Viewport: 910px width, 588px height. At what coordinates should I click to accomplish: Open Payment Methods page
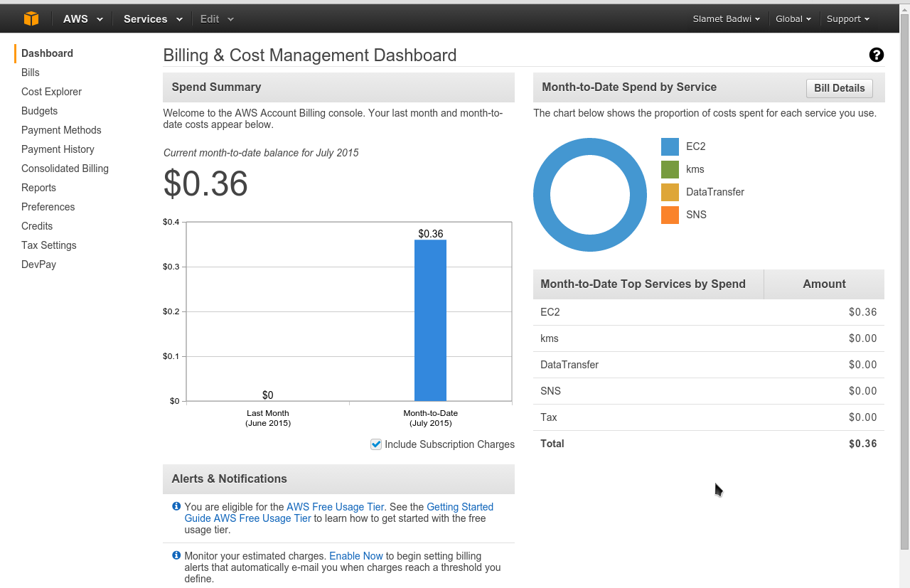coord(61,130)
